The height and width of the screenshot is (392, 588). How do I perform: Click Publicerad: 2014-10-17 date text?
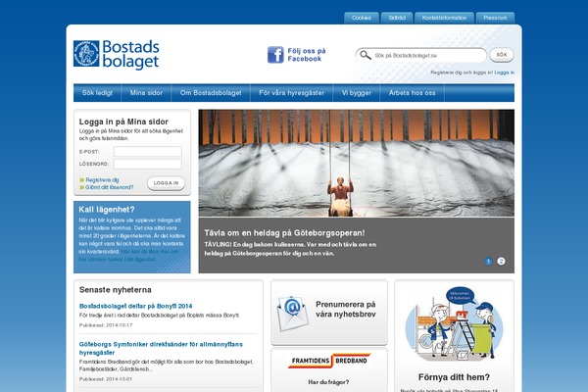[106, 325]
